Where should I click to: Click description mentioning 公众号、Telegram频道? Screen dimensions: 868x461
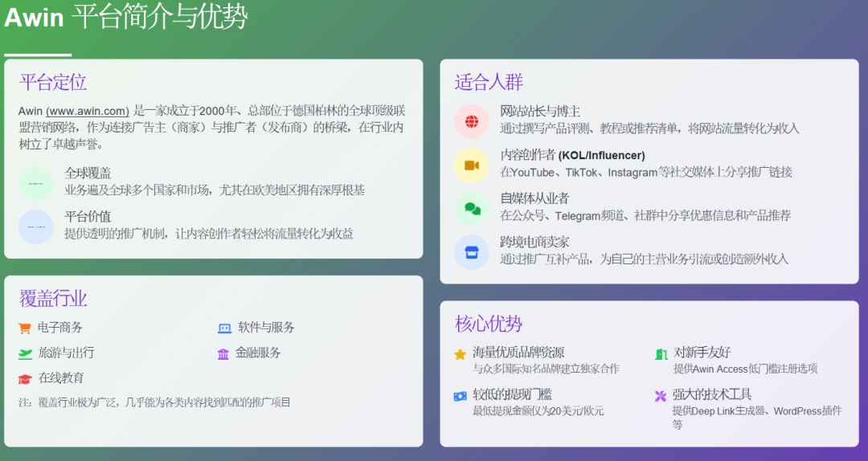[645, 215]
